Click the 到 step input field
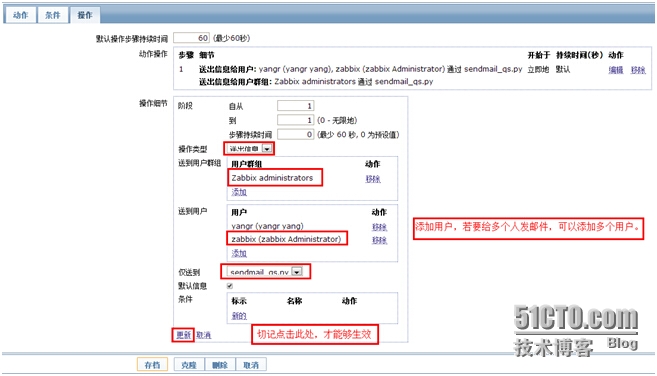 [295, 120]
